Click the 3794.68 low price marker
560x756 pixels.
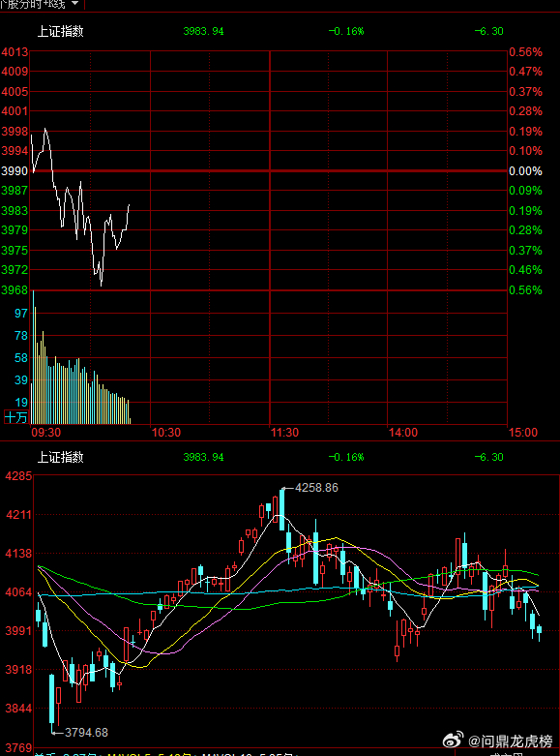[x=86, y=733]
